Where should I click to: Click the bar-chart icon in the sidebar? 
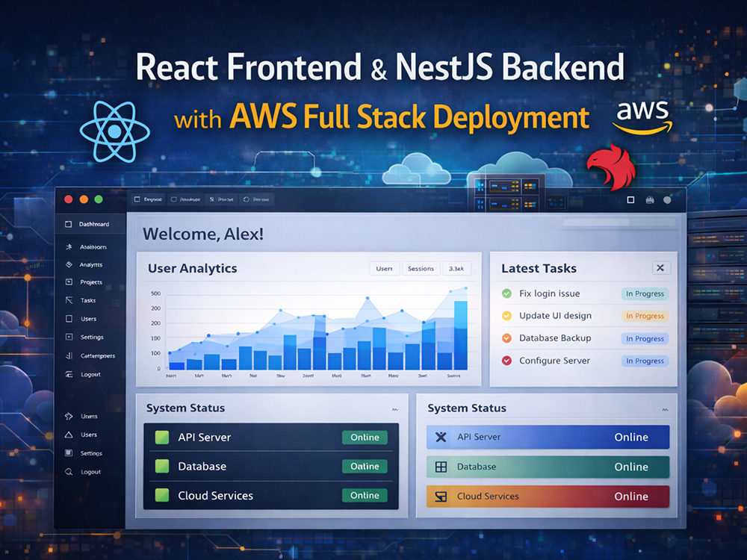click(69, 355)
